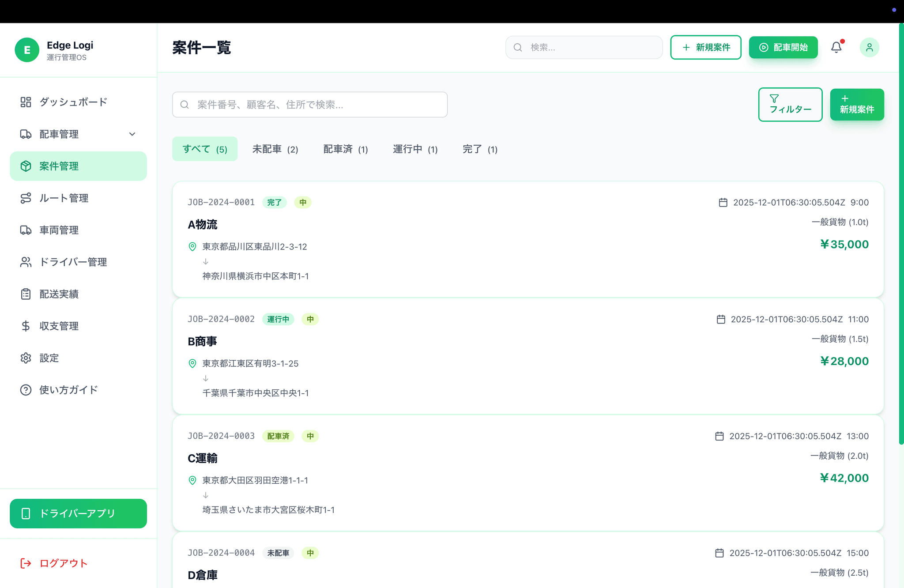Click the 使い方ガイド question mark icon

click(26, 390)
